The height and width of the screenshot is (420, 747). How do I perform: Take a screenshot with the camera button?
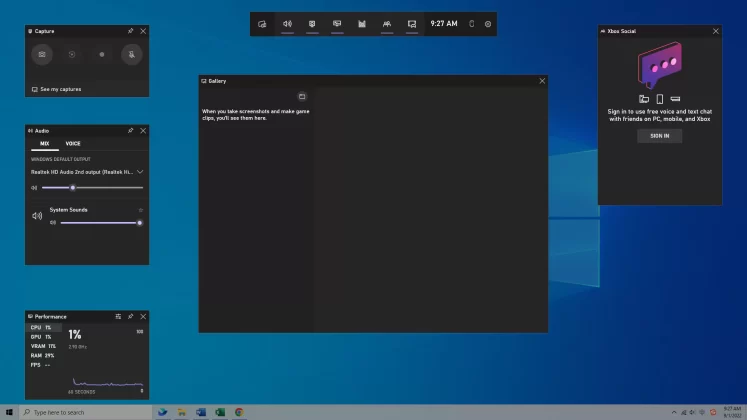coord(42,54)
